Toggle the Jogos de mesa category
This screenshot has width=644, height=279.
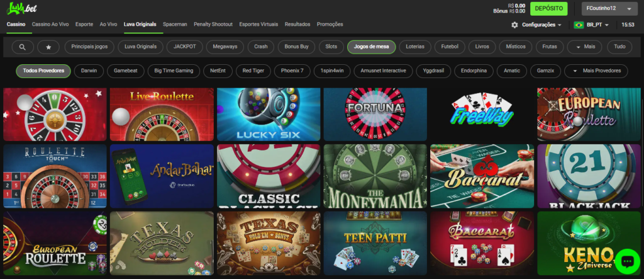371,47
